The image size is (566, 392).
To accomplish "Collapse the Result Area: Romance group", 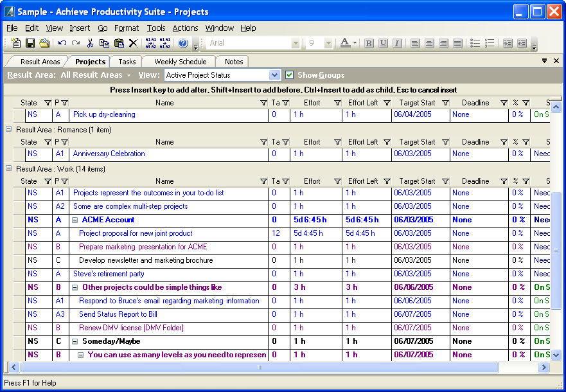I will click(x=8, y=129).
